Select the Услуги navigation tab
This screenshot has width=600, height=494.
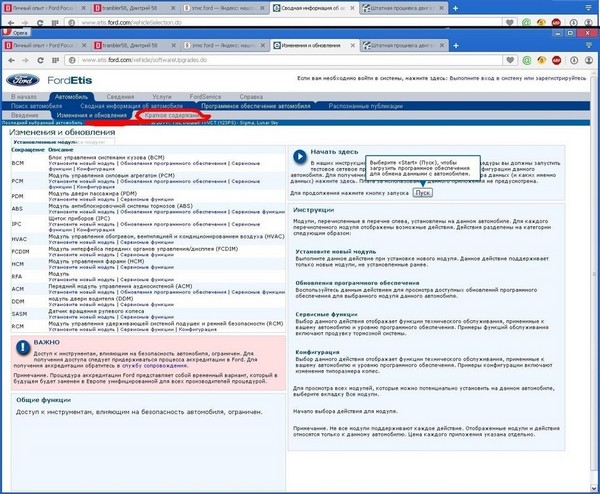click(x=157, y=96)
